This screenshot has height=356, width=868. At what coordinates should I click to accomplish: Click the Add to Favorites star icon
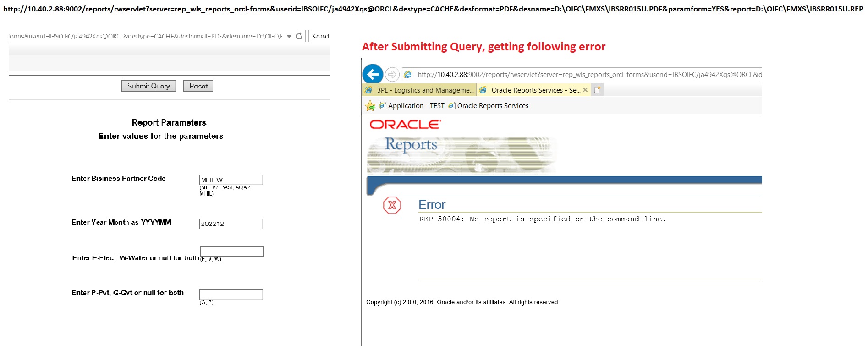point(370,106)
